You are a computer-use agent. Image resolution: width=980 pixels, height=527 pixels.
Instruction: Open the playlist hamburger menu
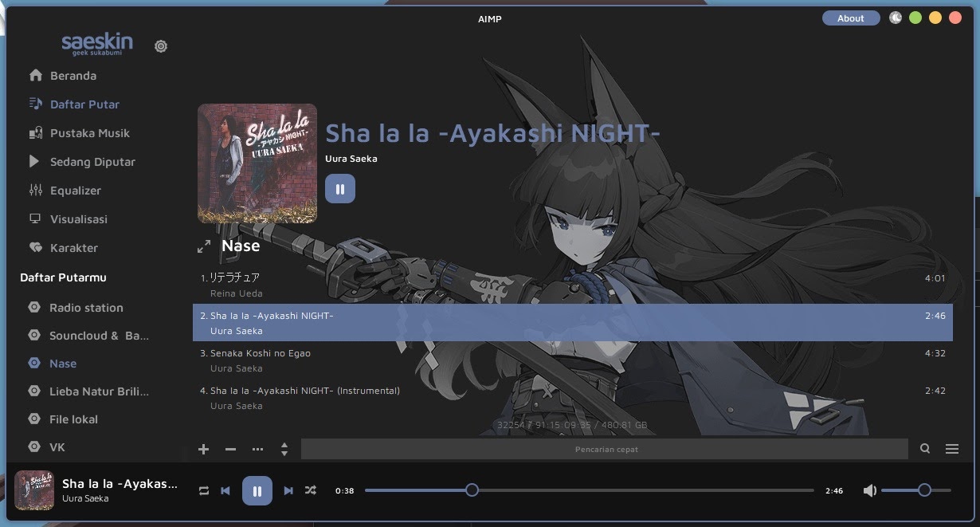point(952,449)
